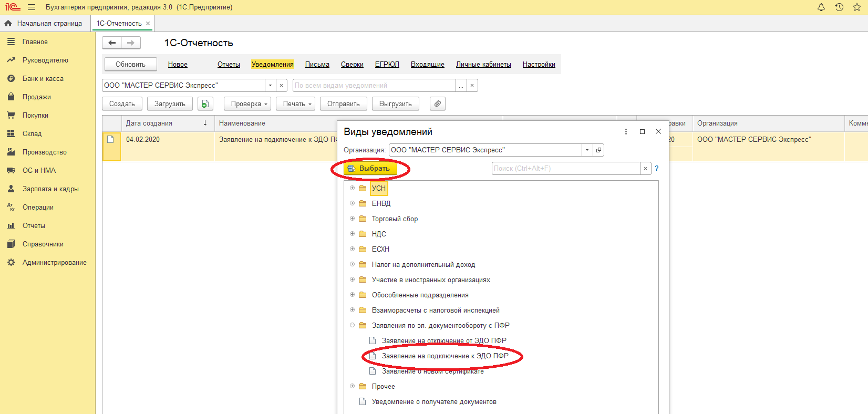
Task: Open Продажи section in sidebar
Action: [36, 97]
